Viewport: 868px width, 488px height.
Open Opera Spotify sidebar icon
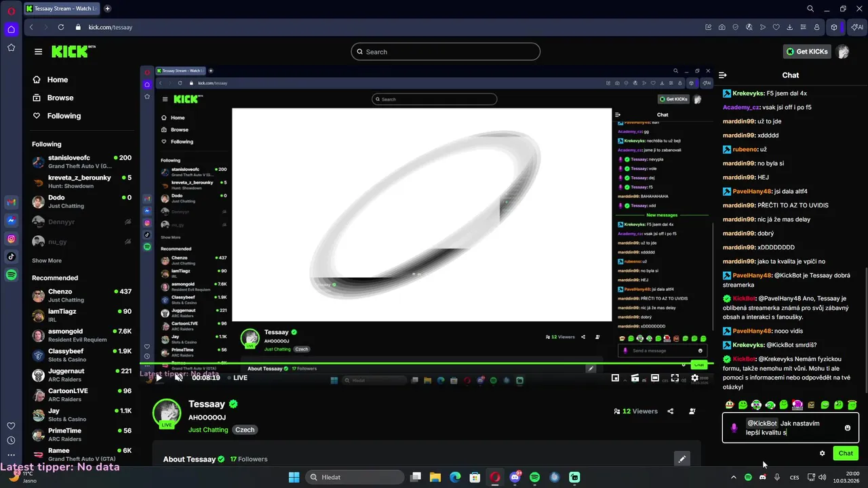tap(11, 274)
